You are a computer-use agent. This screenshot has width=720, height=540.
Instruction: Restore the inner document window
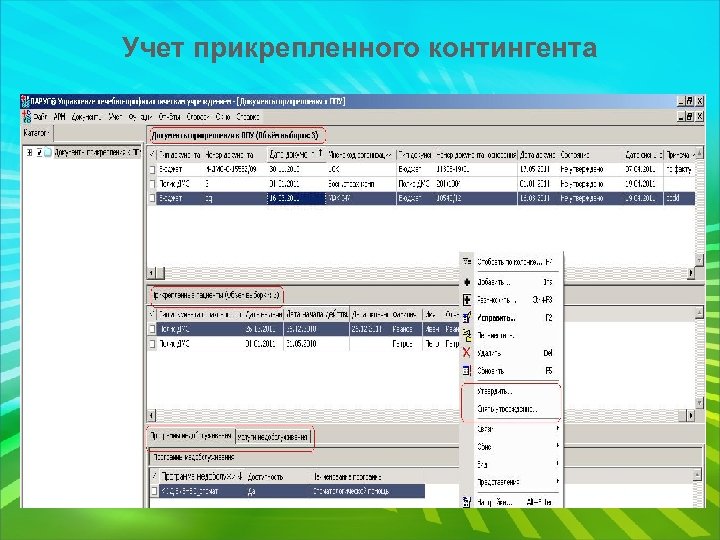[x=689, y=117]
